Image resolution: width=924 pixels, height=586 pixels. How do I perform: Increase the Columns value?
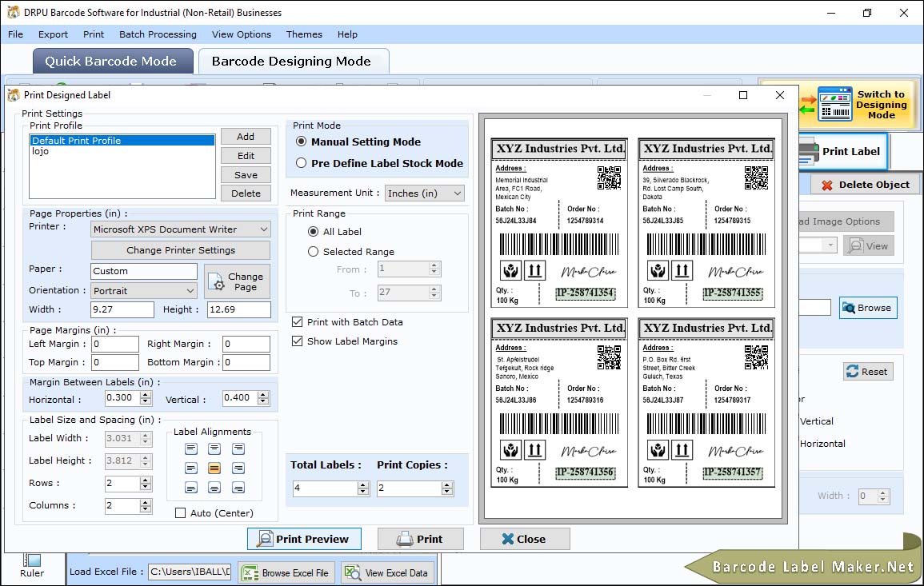146,502
